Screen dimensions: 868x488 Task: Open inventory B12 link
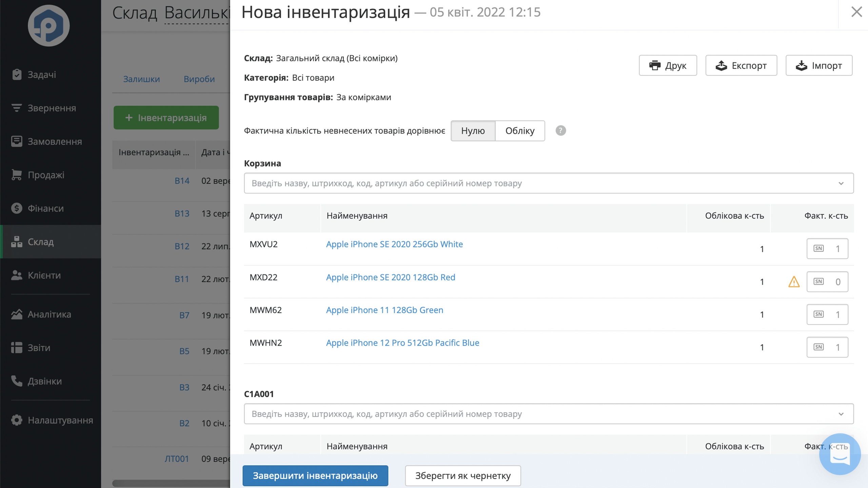(x=182, y=246)
